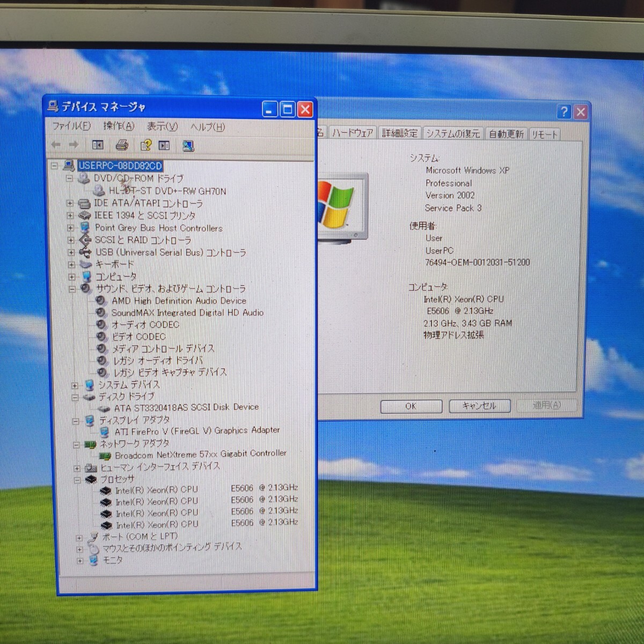
Task: Click the USERPC-08DD82CD root computer node
Action: point(120,166)
